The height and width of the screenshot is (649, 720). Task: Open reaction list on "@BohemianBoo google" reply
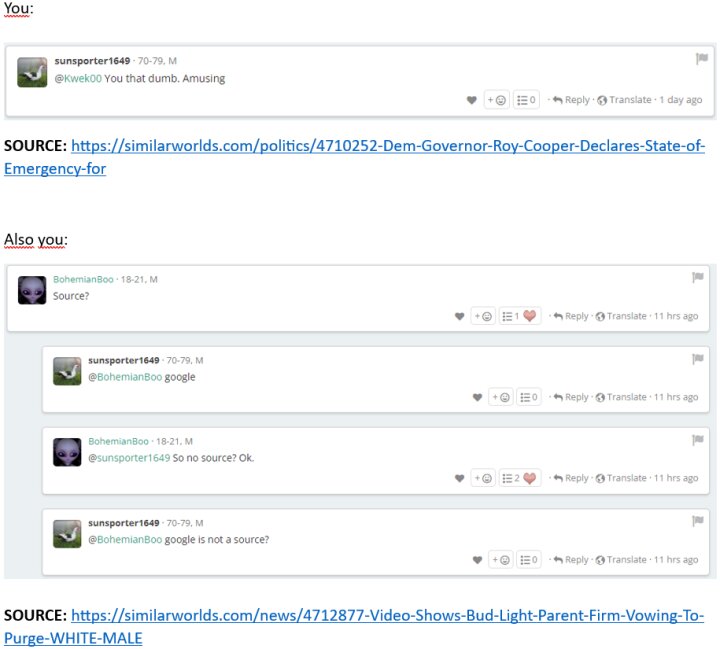[x=529, y=397]
